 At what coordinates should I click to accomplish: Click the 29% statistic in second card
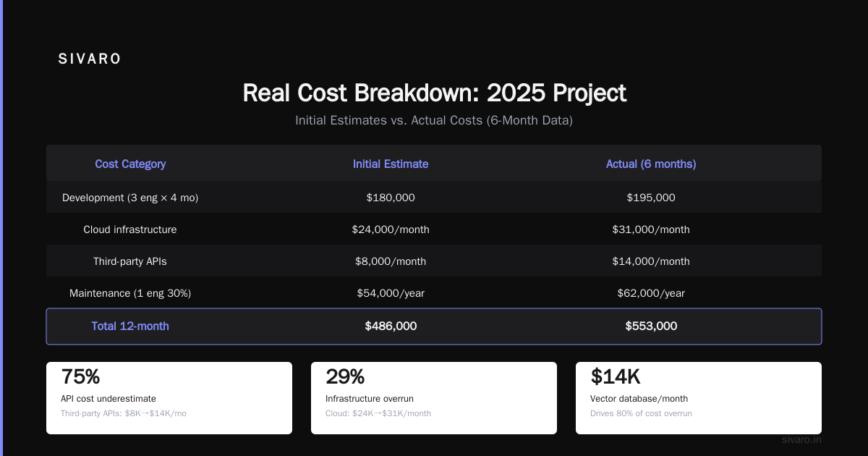[346, 377]
